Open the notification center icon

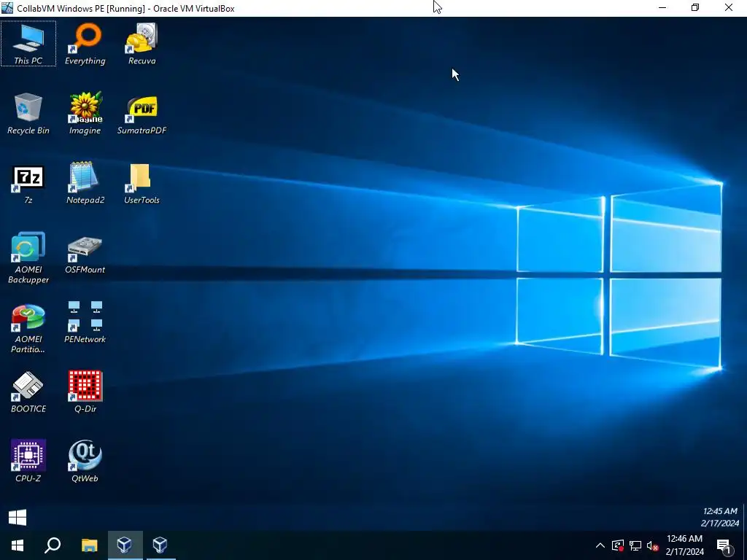[724, 545]
